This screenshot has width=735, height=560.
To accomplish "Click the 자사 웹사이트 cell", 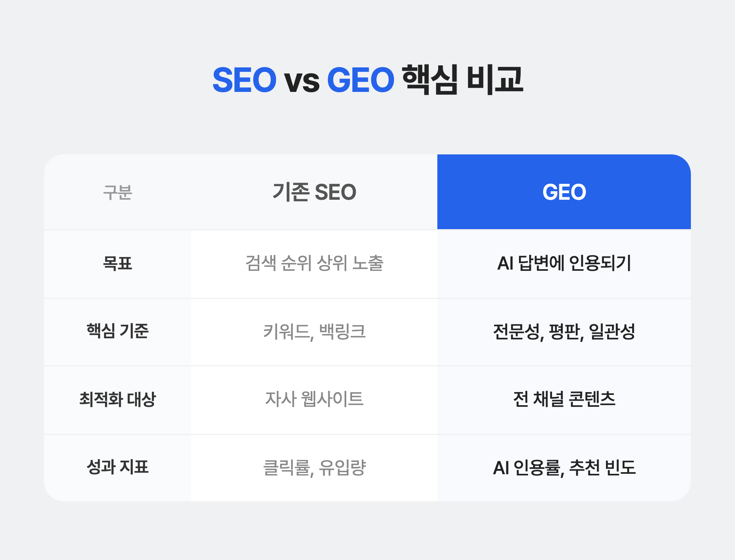I will click(314, 399).
